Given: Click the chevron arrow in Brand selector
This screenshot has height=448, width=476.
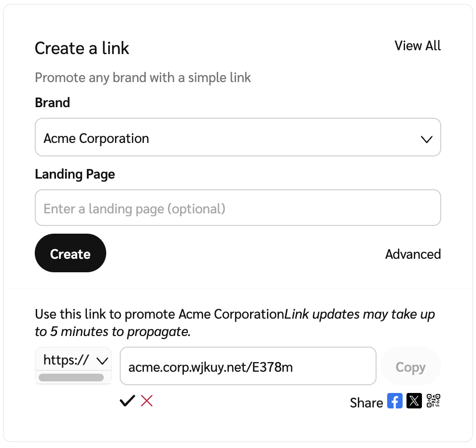Looking at the screenshot, I should coord(426,139).
